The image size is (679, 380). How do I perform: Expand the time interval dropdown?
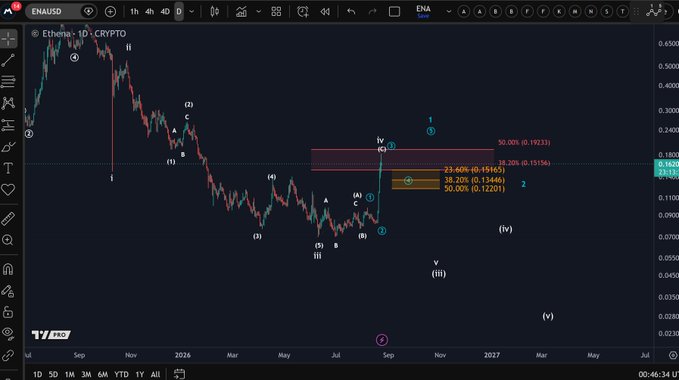[191, 12]
